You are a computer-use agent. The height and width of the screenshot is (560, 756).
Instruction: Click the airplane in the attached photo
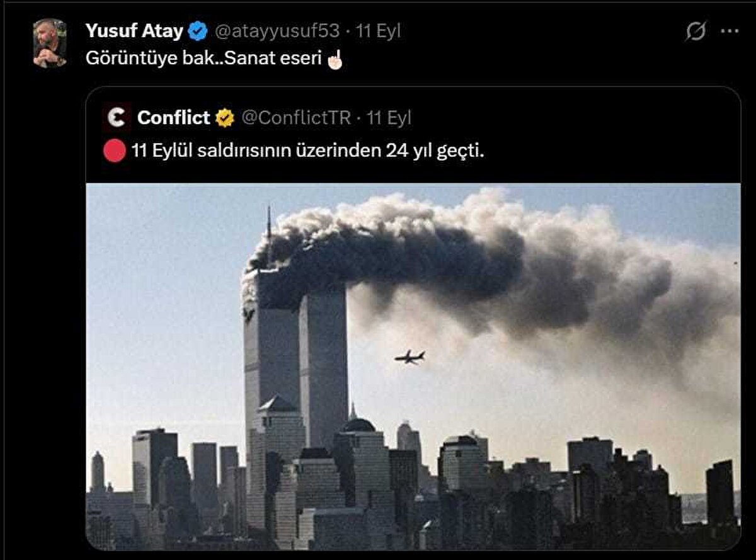pos(409,357)
